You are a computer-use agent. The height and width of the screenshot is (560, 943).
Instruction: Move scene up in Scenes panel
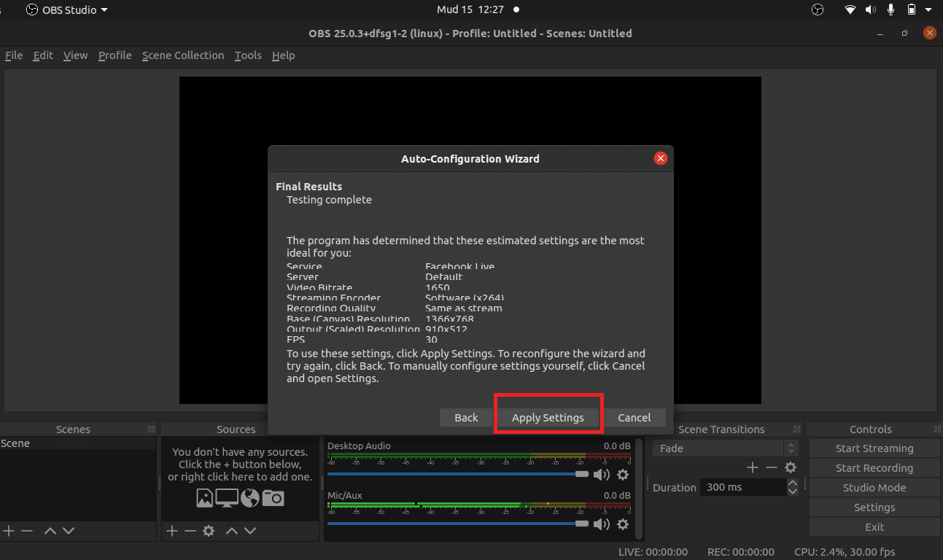coord(50,531)
